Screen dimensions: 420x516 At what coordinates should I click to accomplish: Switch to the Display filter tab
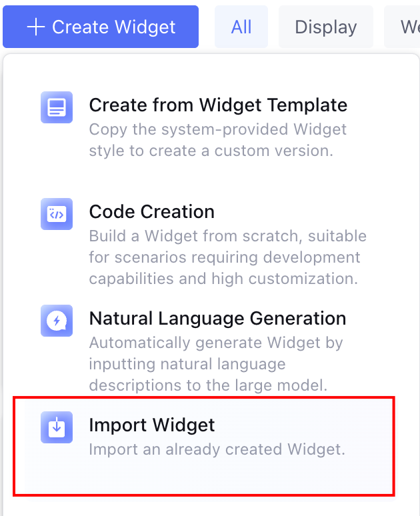click(x=325, y=27)
